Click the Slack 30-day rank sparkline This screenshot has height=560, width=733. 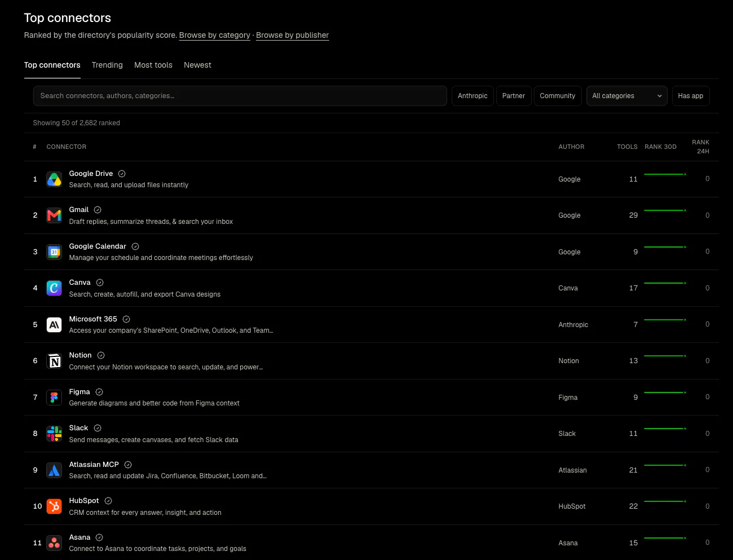[665, 429]
